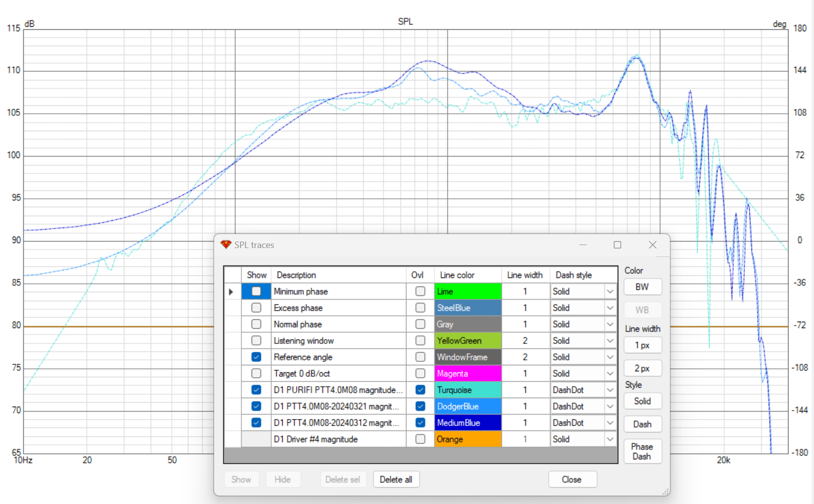Close SPL traces window with X icon
This screenshot has height=504, width=814.
click(652, 245)
